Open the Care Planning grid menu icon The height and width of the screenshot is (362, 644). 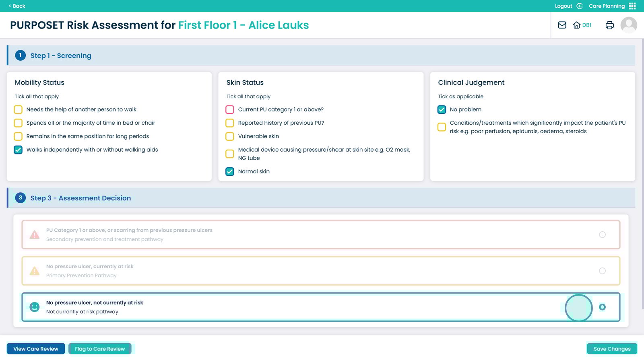[x=632, y=6]
